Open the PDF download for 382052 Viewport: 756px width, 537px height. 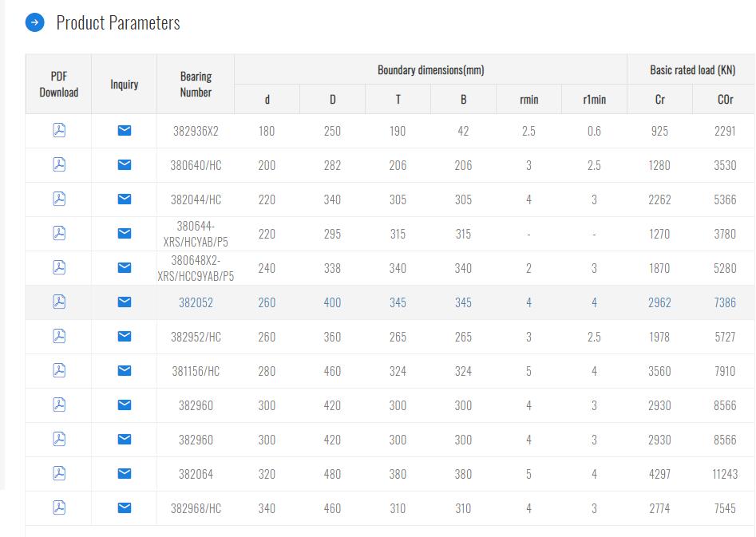58,302
